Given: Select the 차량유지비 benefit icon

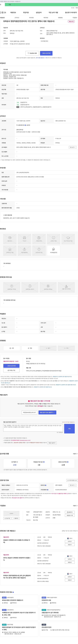Looking at the screenshot, I should (39, 239).
